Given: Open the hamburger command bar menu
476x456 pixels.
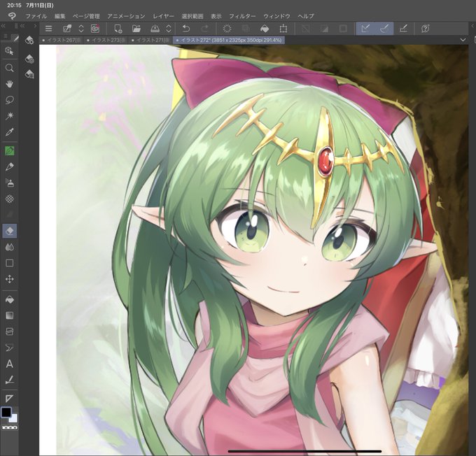Looking at the screenshot, I should [48, 29].
